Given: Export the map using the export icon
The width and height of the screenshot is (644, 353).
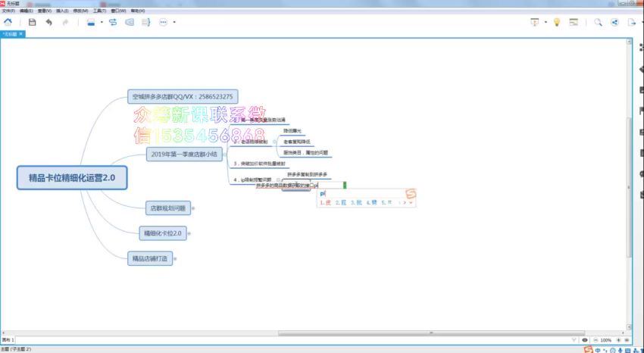Looking at the screenshot, I should pos(632,22).
